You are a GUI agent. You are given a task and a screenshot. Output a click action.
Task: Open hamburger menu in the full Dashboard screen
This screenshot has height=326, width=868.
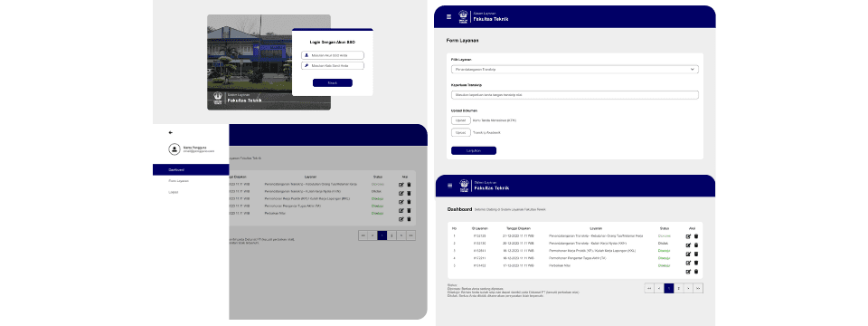449,185
